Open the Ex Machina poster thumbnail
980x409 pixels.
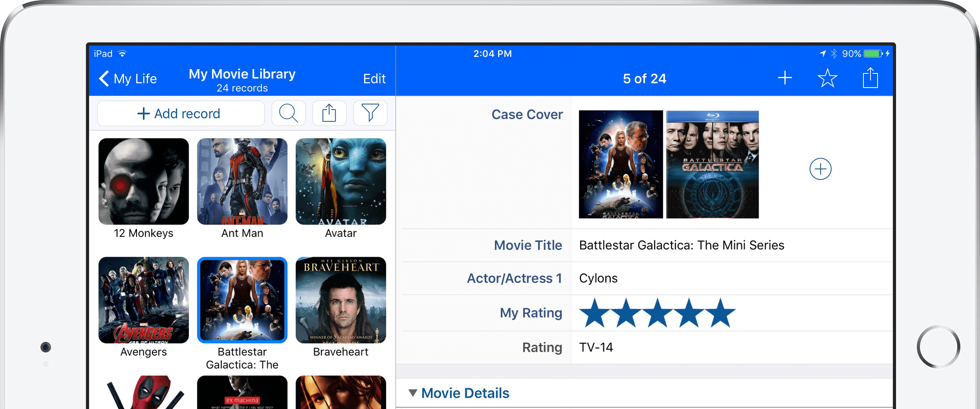[242, 392]
